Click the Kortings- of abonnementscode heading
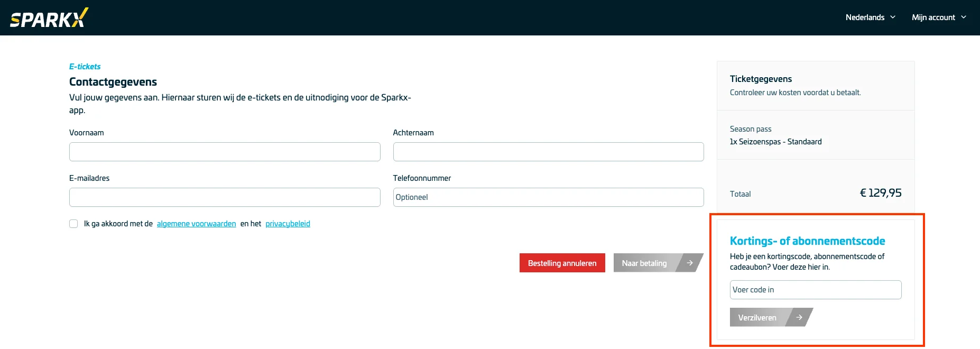980x349 pixels. click(x=807, y=241)
